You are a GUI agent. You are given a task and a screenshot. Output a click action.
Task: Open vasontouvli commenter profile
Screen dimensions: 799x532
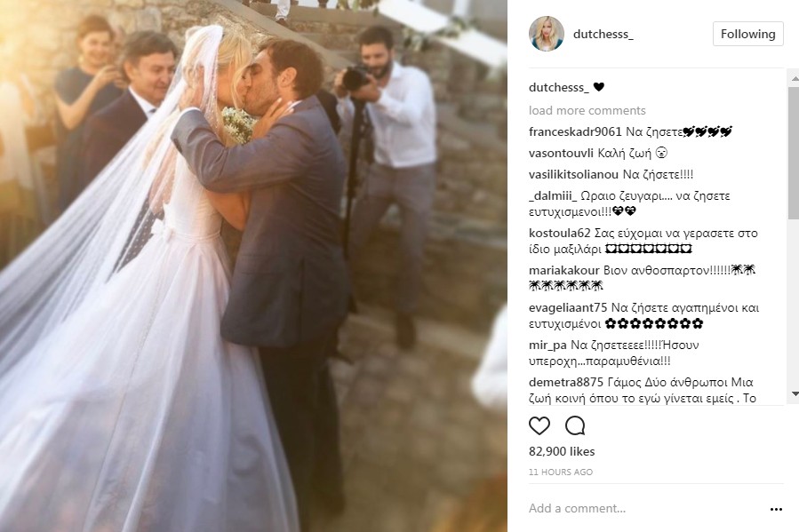tap(561, 154)
